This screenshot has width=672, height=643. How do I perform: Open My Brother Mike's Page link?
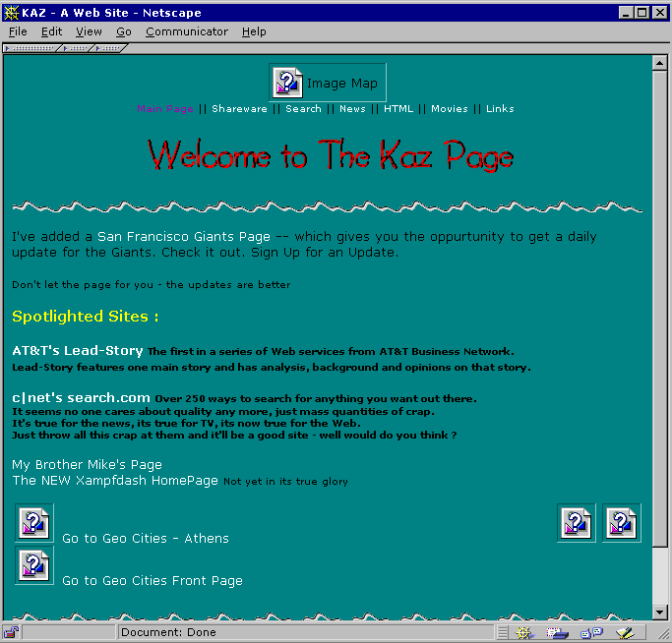pyautogui.click(x=87, y=464)
